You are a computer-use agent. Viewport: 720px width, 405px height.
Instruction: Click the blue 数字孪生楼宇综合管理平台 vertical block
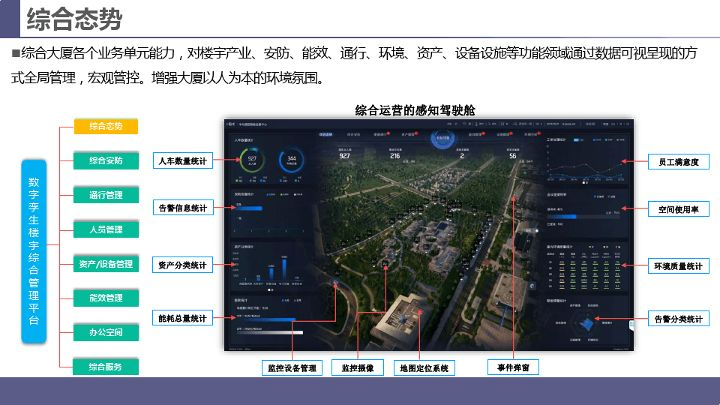[34, 251]
